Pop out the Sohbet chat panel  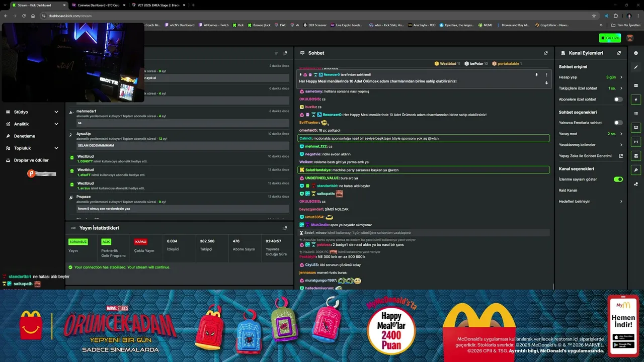tap(546, 53)
